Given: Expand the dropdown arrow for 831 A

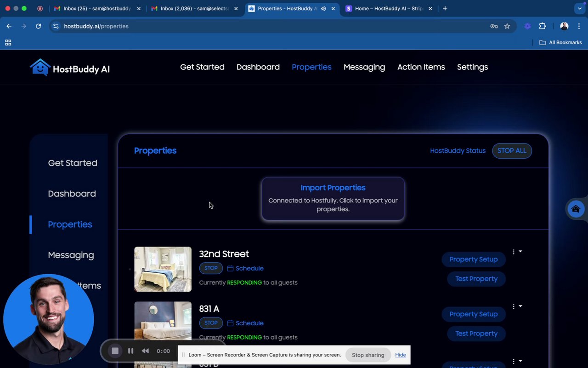Looking at the screenshot, I should 520,306.
